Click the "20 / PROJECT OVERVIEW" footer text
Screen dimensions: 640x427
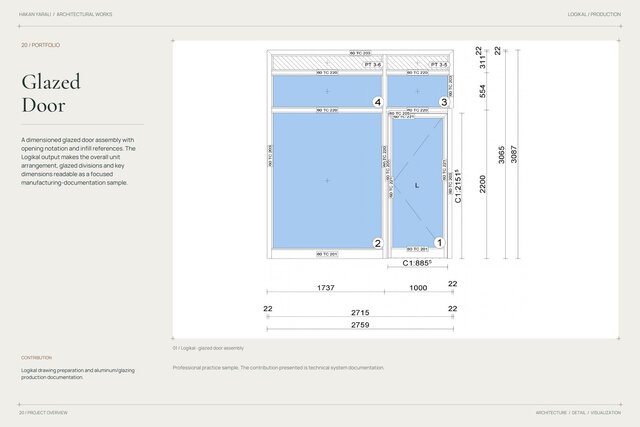43,413
